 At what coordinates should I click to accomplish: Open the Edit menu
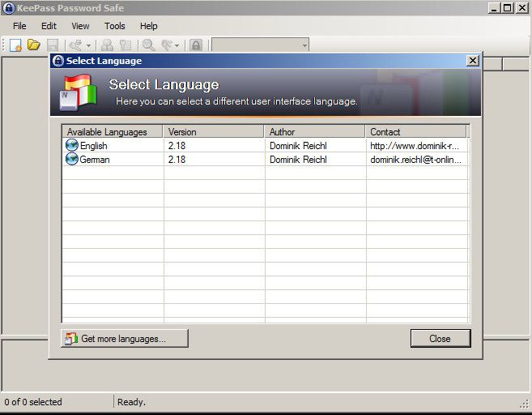(49, 26)
